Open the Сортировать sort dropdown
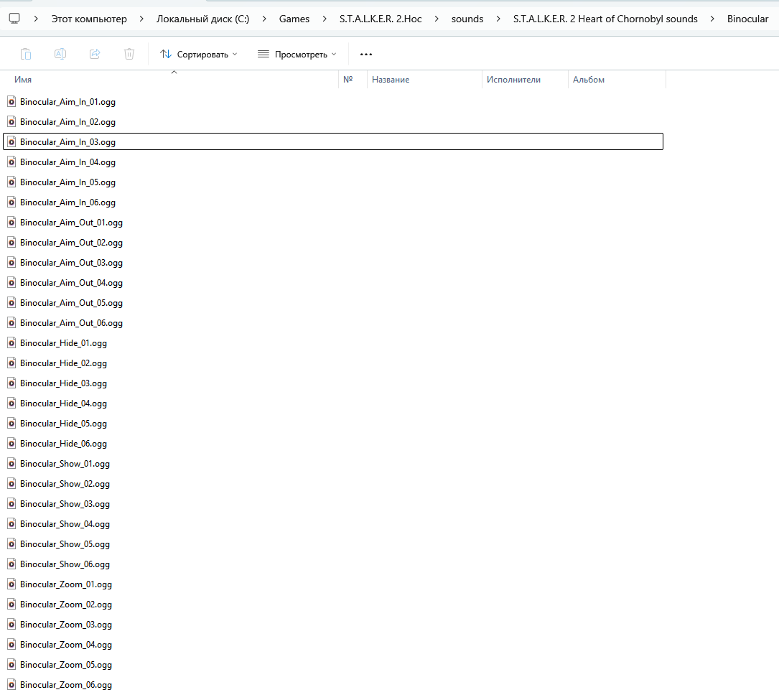 tap(199, 54)
